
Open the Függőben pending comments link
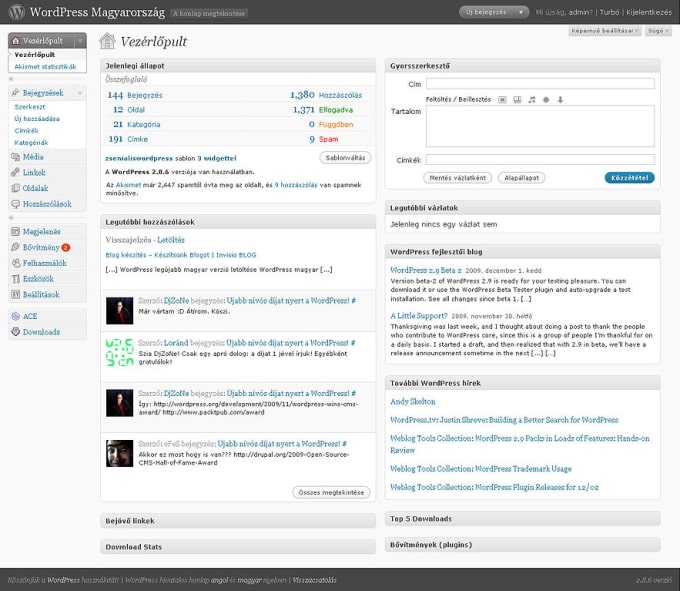point(336,124)
